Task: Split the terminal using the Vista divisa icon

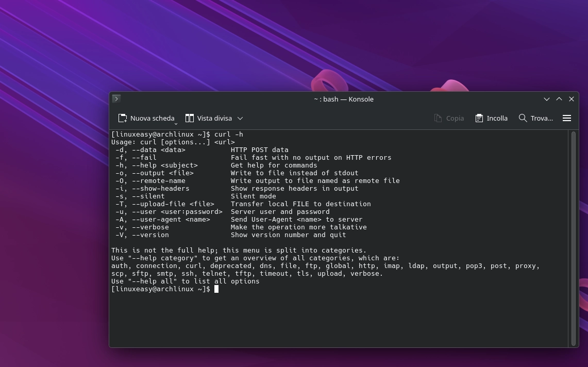Action: coord(190,118)
